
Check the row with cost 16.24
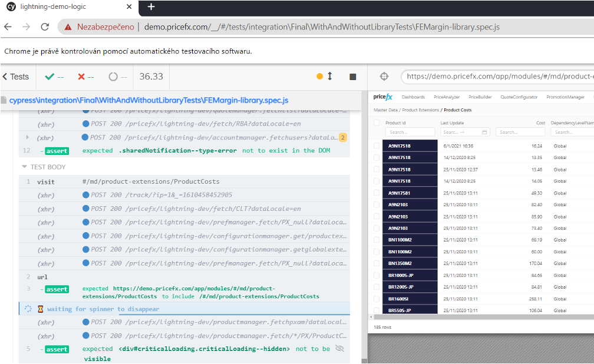(377, 145)
